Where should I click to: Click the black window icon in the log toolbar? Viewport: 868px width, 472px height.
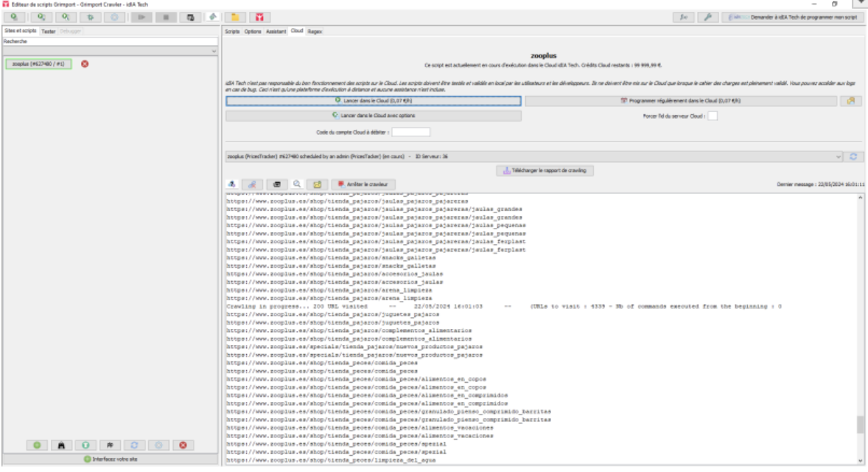(x=277, y=184)
